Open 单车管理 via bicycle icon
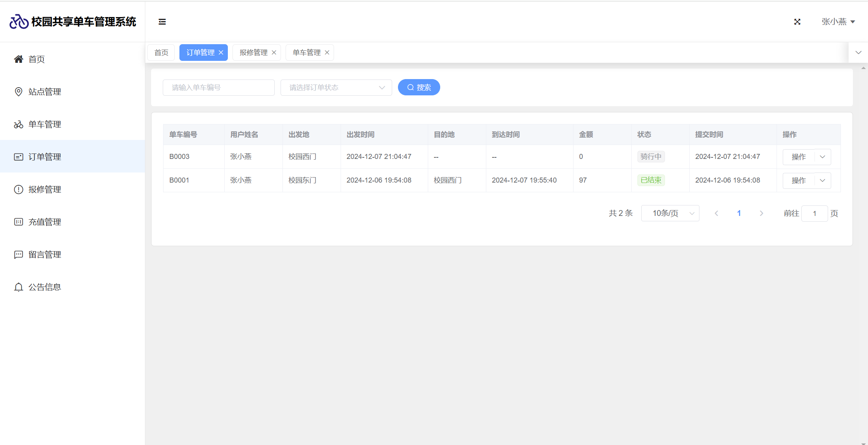Screen dimensions: 868x445 18,124
